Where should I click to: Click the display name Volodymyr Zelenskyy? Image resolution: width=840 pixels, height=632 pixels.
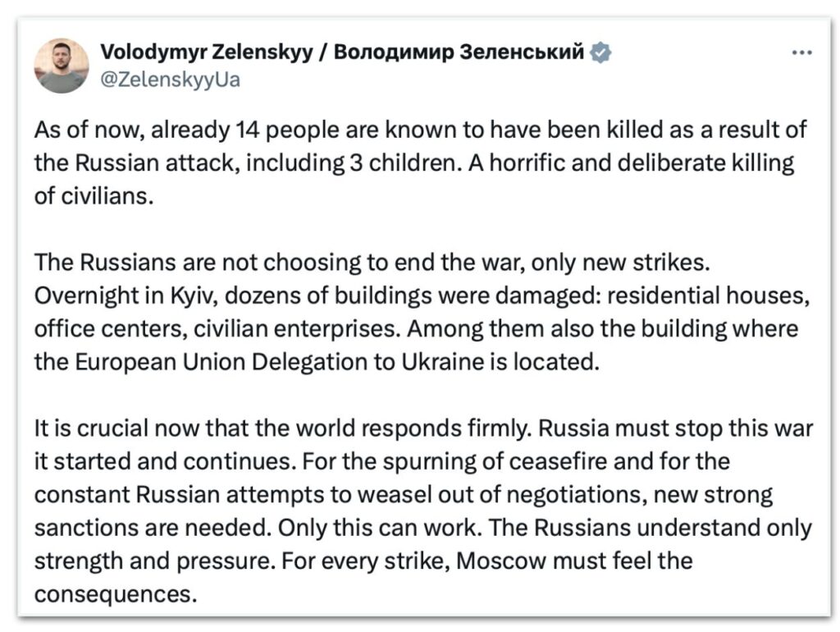tap(203, 53)
